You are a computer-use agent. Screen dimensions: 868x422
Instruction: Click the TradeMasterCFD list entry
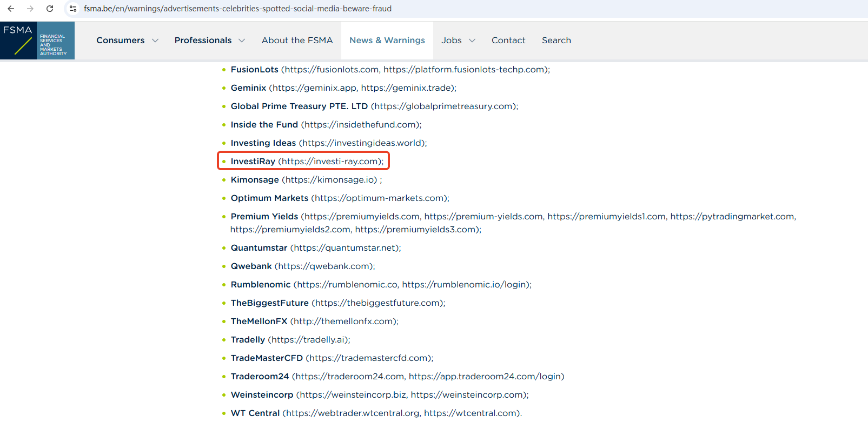point(267,358)
